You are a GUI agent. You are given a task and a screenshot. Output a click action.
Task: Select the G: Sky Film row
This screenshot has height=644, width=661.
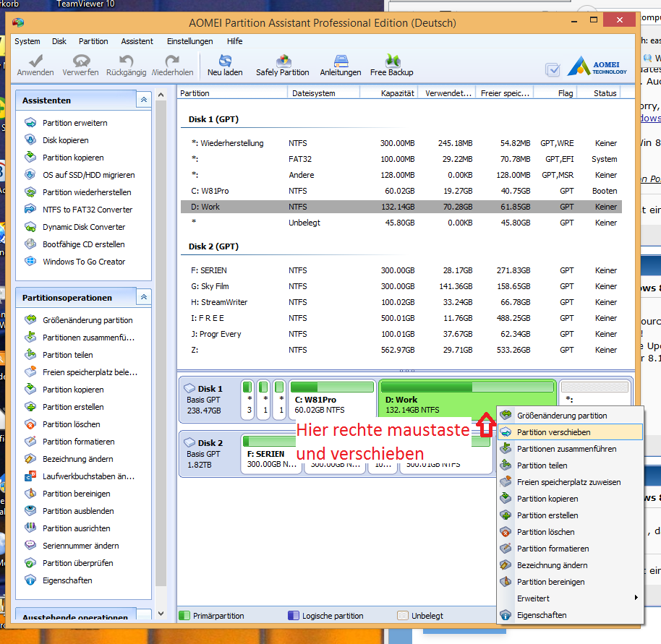tap(401, 286)
